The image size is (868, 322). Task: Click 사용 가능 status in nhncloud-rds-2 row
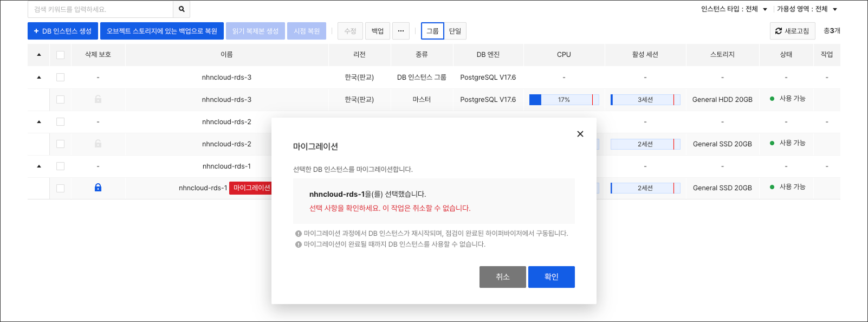pyautogui.click(x=792, y=143)
